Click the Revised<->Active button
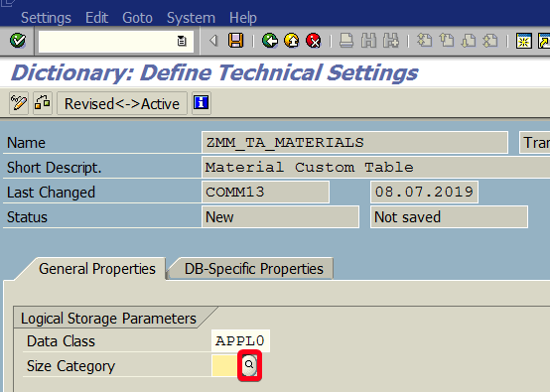Viewport: 550px width, 392px height. coord(122,104)
